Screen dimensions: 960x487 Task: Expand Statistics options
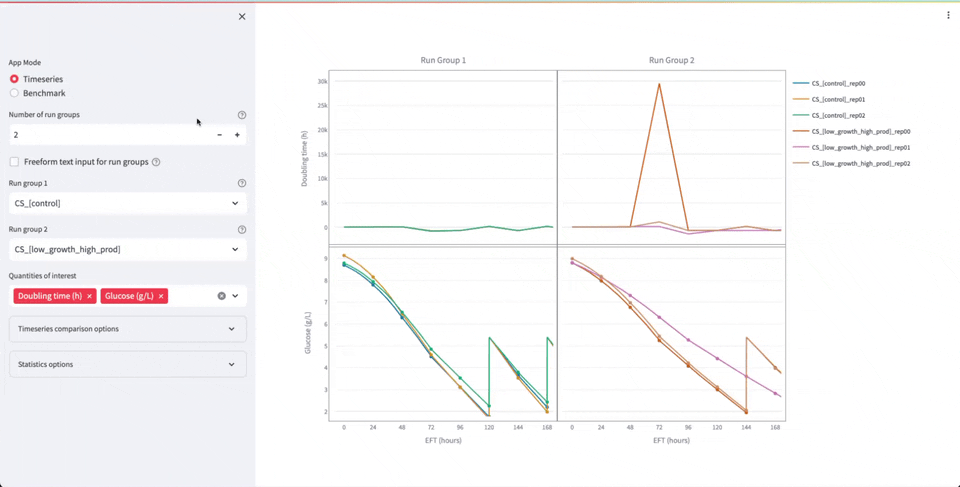coord(128,364)
